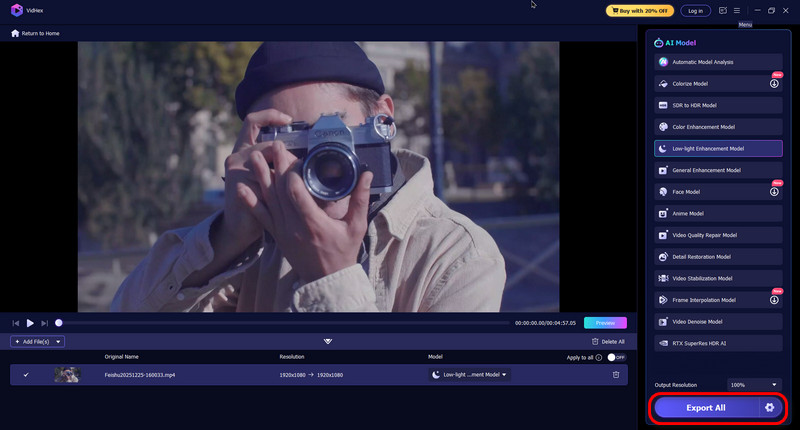Viewport: 800px width, 430px height.
Task: Open the Low-light model dropdown in file row
Action: (469, 375)
